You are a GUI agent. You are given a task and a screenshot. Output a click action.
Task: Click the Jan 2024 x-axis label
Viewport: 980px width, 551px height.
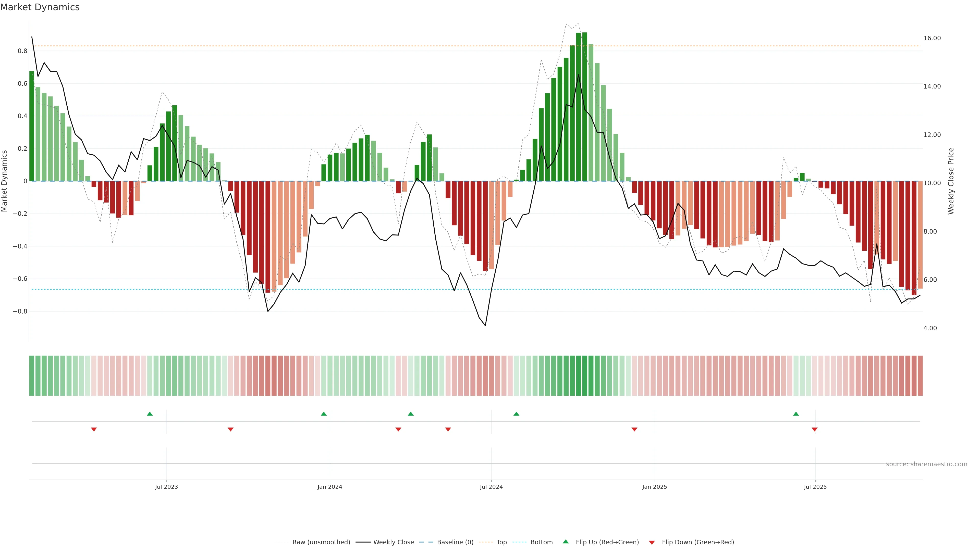pos(330,487)
